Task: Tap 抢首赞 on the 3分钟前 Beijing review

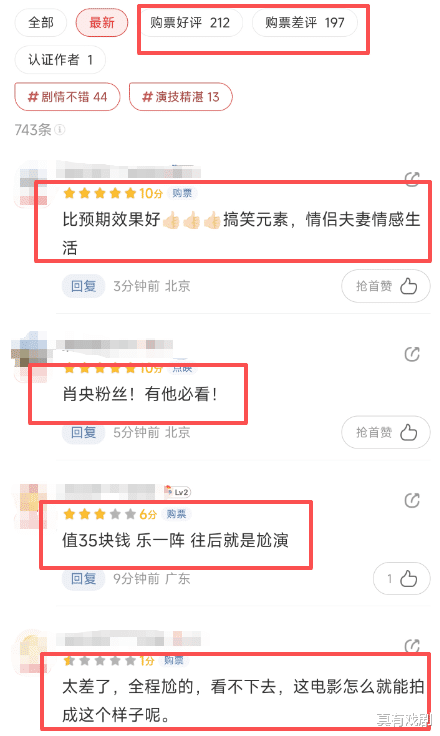Action: (386, 286)
